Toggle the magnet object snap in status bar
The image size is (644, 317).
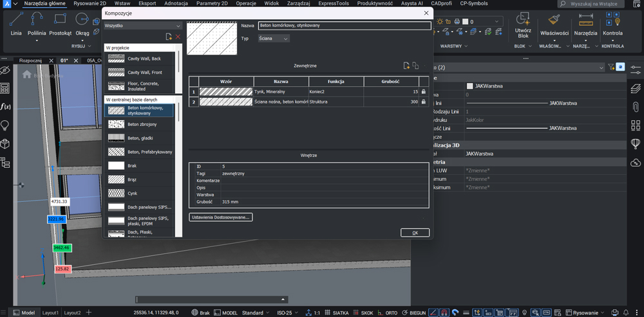pos(444,312)
